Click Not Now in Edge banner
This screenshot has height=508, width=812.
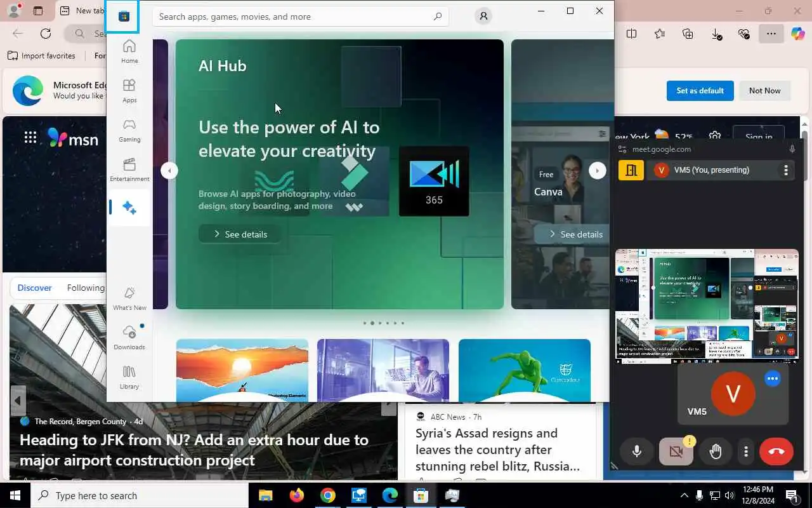(x=764, y=91)
